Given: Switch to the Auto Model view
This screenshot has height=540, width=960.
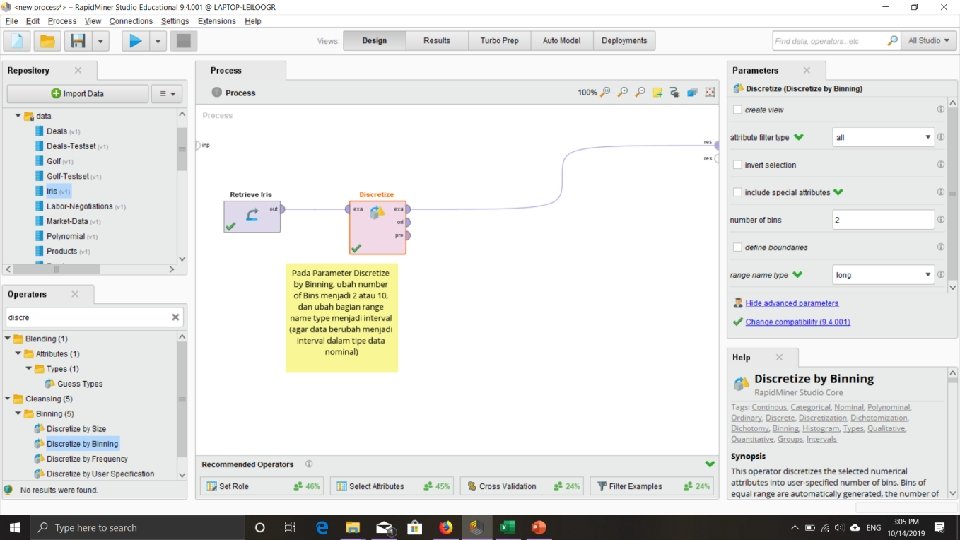Looking at the screenshot, I should [x=561, y=40].
